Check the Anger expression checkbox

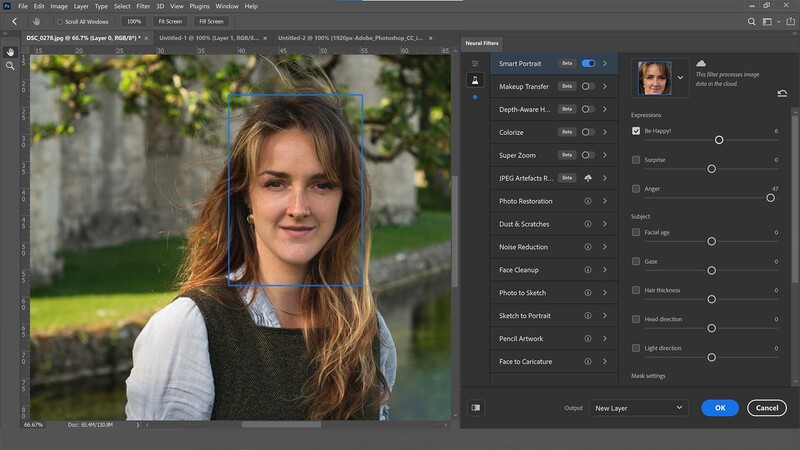pos(636,189)
